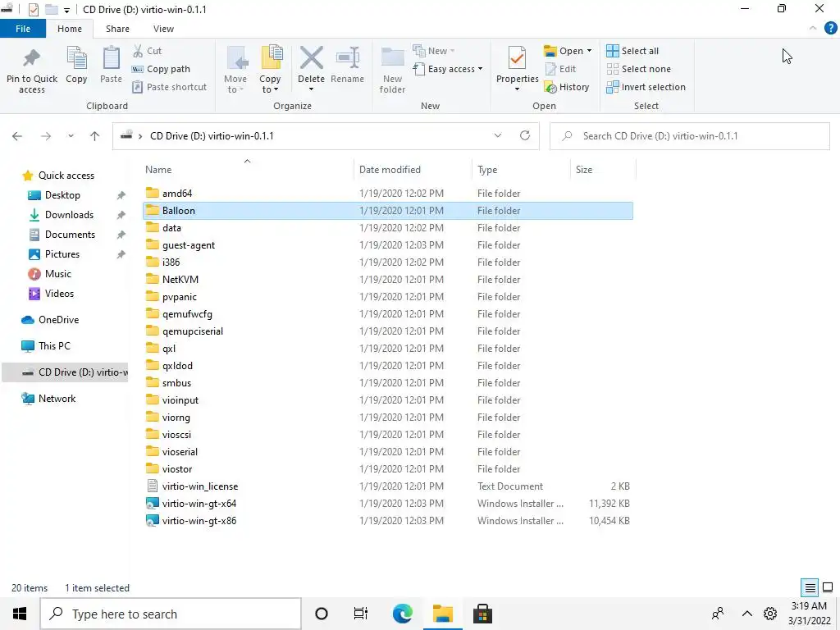840x630 pixels.
Task: Click Paste shortcut in the ribbon
Action: (169, 87)
